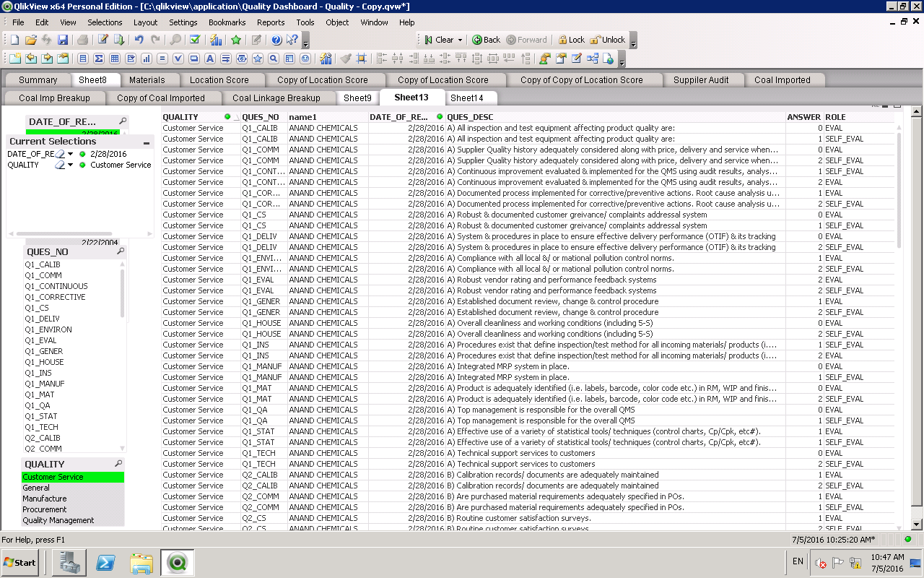The image size is (924, 578).
Task: Click the Unlock selections button
Action: 608,40
